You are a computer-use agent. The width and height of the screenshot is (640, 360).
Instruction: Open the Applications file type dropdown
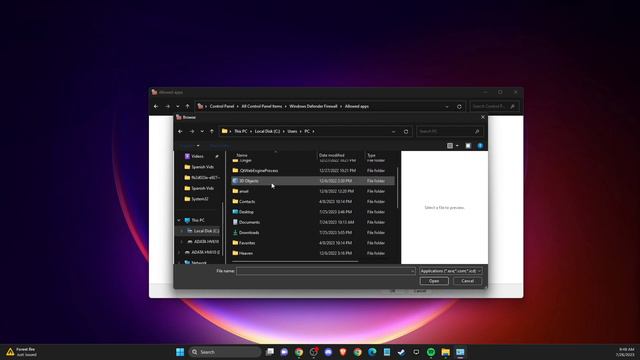click(x=451, y=271)
